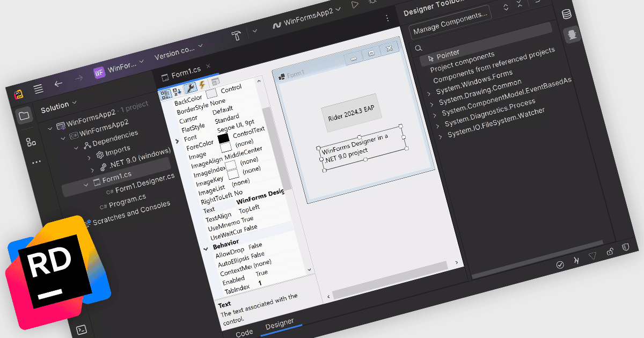The width and height of the screenshot is (644, 338).
Task: Select the UseMnemonic True property value
Action: [247, 219]
